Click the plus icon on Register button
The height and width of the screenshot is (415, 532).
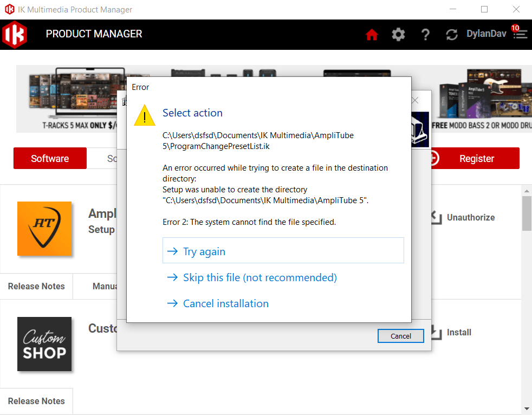click(435, 158)
